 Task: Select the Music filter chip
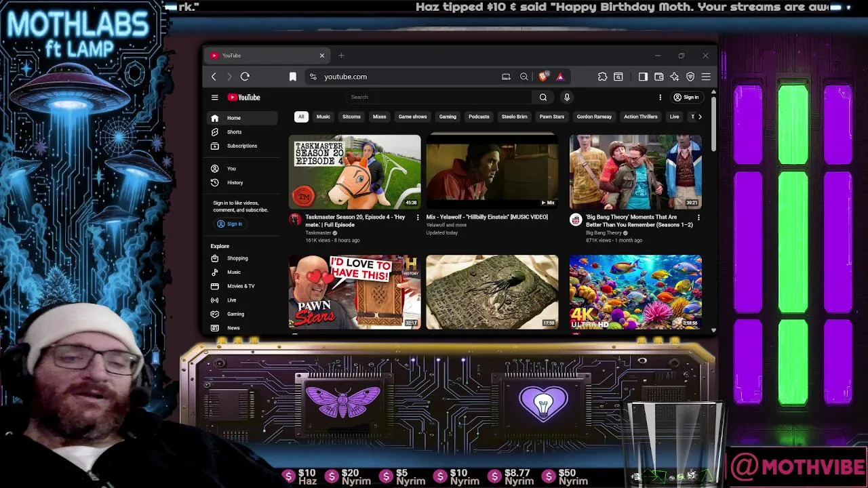point(323,117)
